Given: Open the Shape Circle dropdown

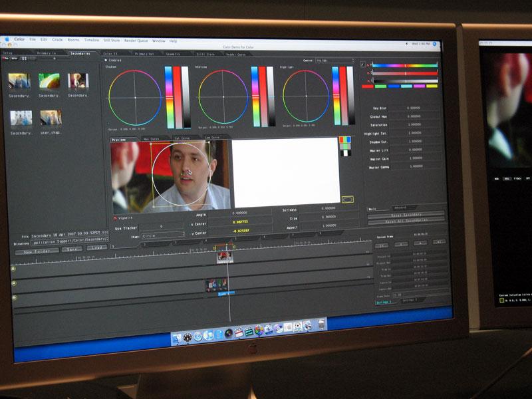Looking at the screenshot, I should (163, 235).
